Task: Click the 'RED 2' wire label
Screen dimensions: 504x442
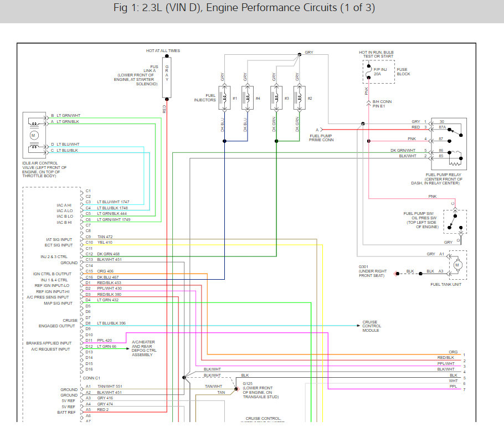Action: coord(103,409)
